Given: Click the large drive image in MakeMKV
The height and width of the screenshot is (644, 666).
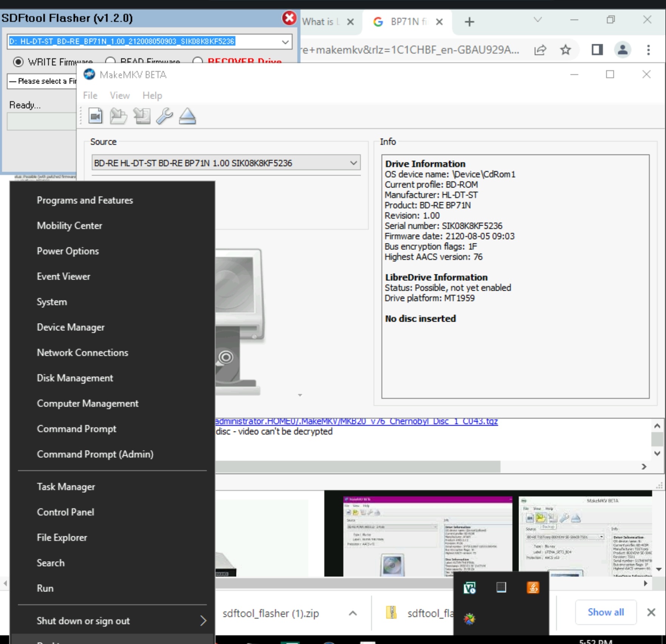Looking at the screenshot, I should [239, 321].
